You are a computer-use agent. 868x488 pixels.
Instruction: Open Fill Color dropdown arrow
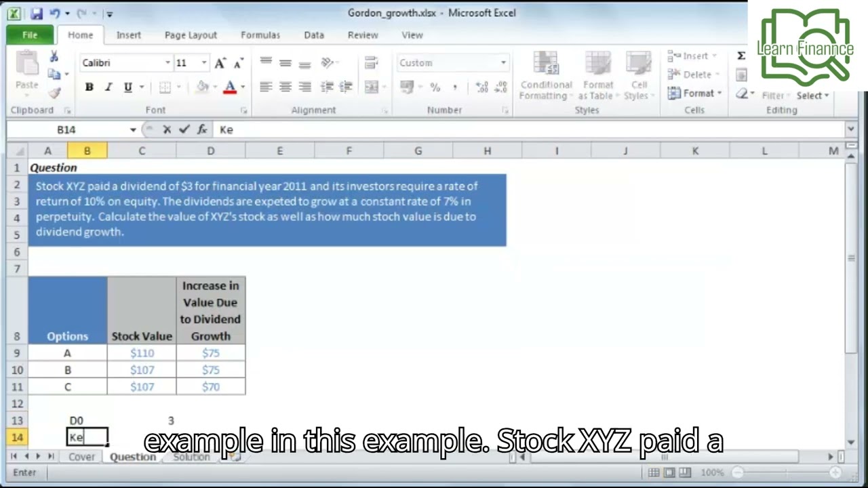215,87
